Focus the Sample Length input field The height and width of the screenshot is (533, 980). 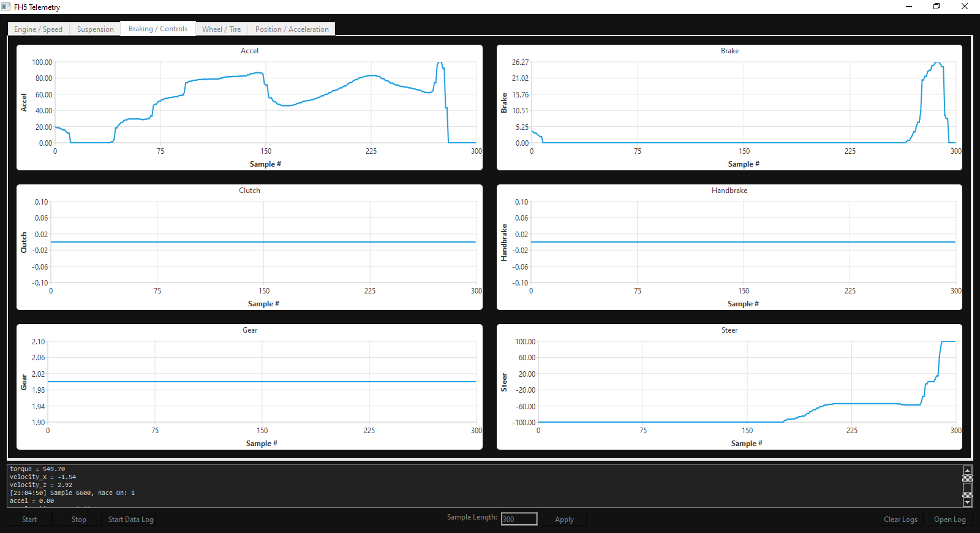point(519,519)
